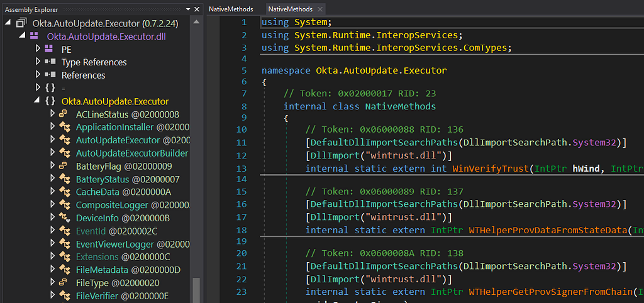Close the active NativeMethods tab

click(320, 9)
